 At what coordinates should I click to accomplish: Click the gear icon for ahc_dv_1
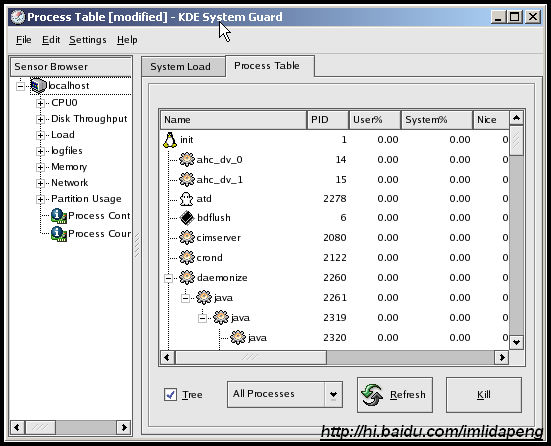187,180
